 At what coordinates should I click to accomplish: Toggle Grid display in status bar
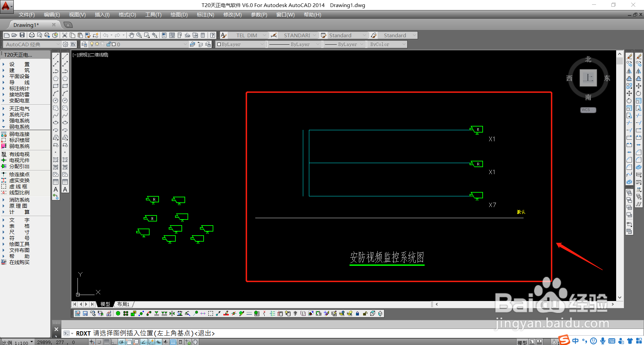point(106,342)
